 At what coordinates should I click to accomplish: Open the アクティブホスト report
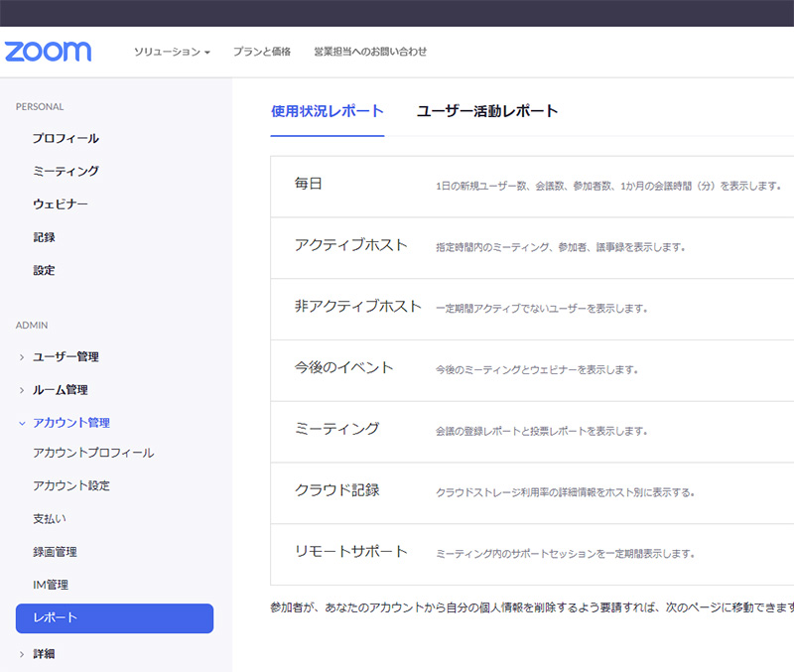pyautogui.click(x=351, y=245)
